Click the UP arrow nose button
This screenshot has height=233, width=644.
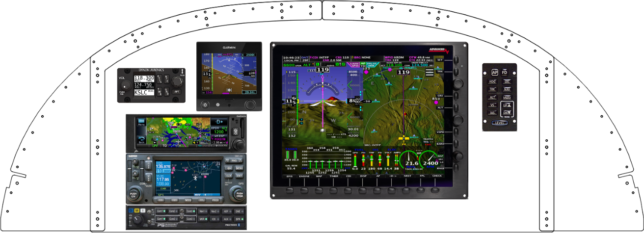point(508,105)
